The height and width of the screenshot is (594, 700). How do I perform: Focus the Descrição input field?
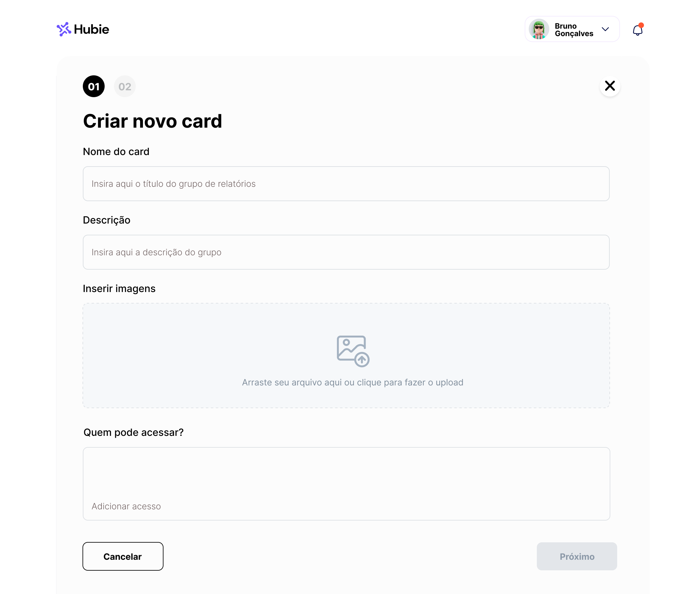(346, 252)
